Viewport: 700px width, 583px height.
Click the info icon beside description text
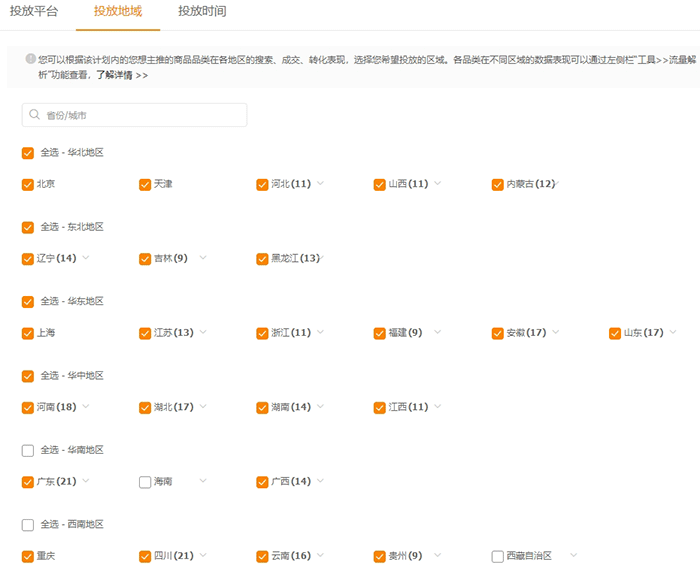[x=30, y=59]
